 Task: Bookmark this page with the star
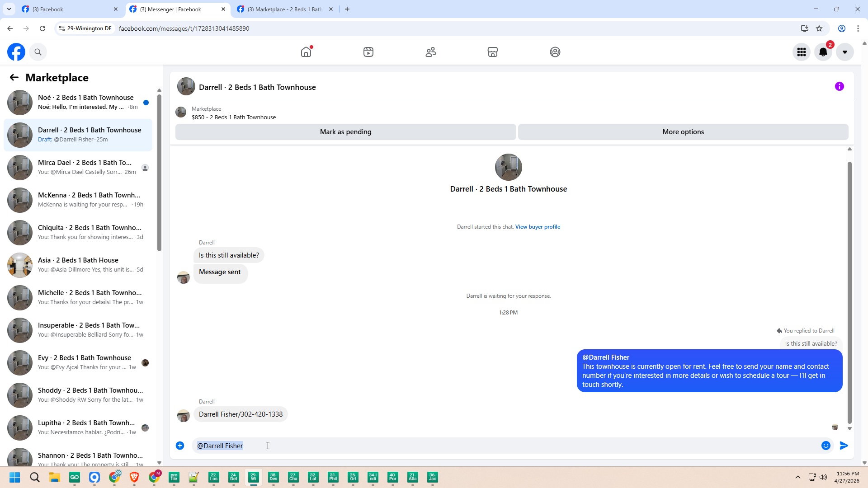[x=819, y=28]
